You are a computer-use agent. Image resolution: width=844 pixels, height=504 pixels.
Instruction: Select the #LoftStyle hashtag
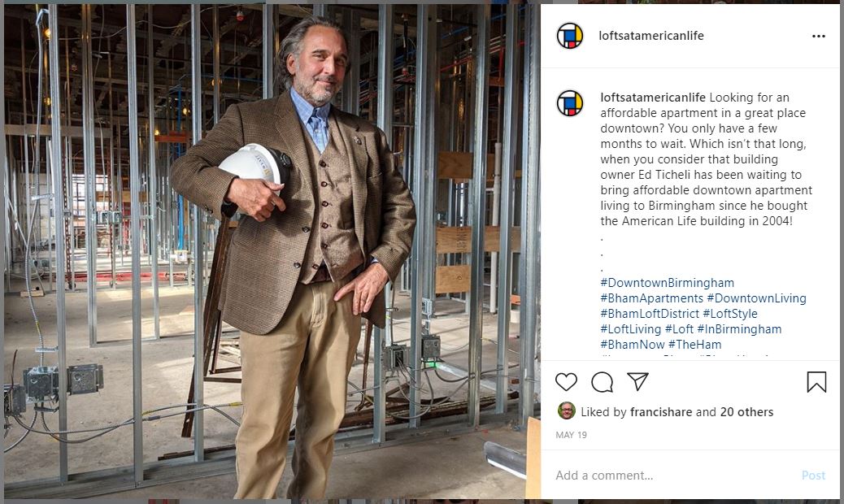coord(730,314)
